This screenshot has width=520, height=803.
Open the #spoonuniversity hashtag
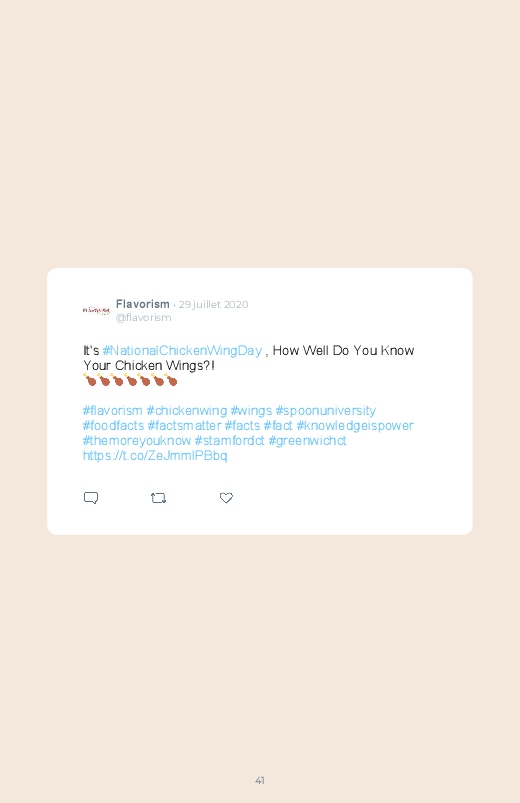(x=326, y=411)
